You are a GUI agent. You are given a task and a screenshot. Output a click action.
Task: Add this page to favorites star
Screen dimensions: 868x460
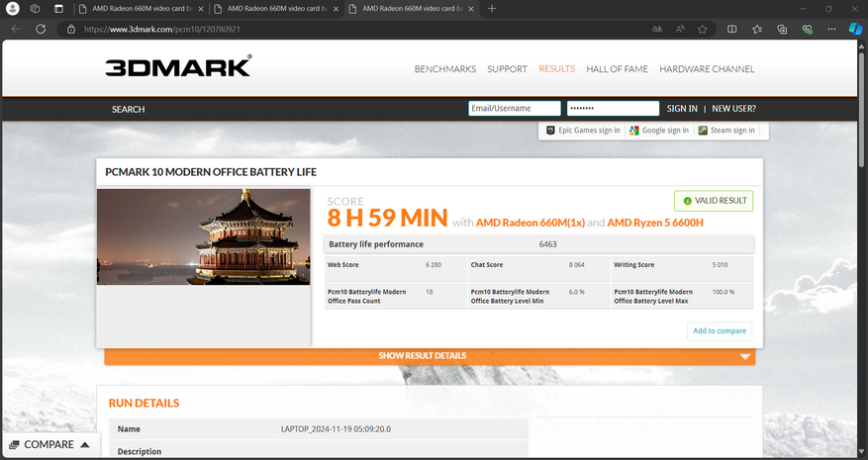pyautogui.click(x=703, y=30)
